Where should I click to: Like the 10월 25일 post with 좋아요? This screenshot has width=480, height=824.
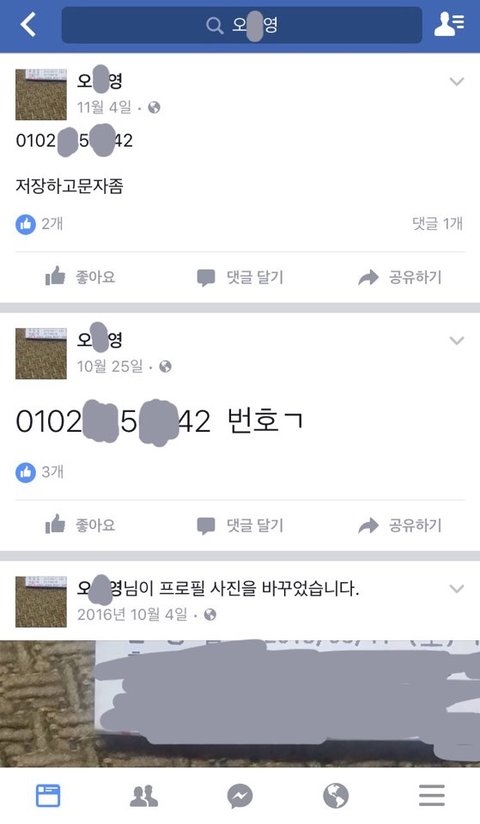80,525
